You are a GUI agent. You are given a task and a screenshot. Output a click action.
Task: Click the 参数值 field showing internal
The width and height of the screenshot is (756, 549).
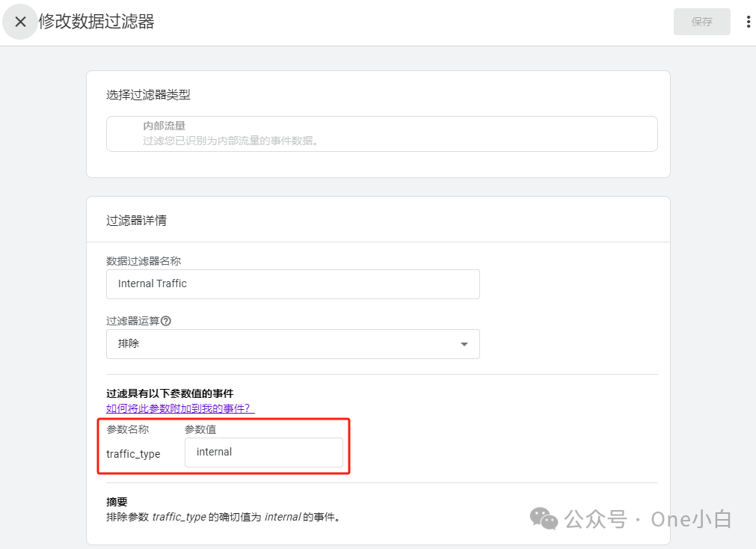click(x=263, y=452)
